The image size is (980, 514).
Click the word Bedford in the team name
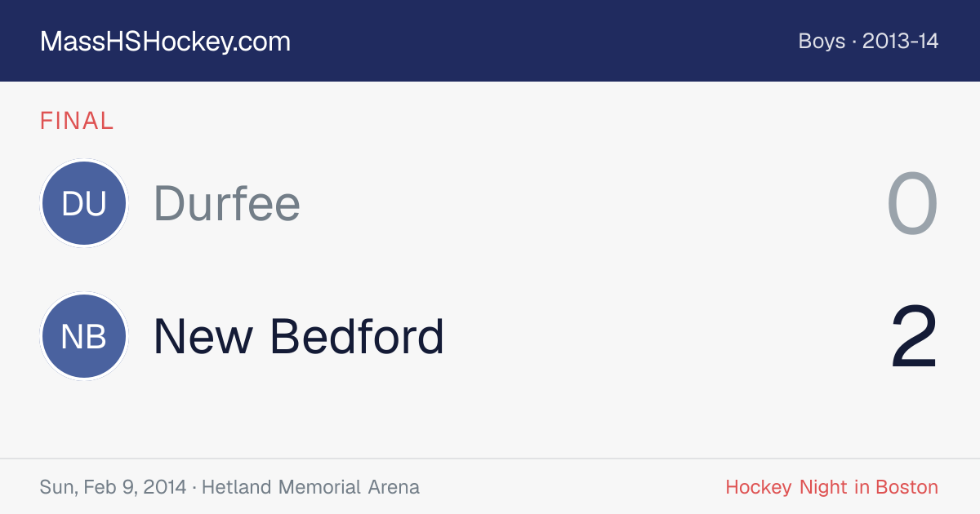coord(357,337)
